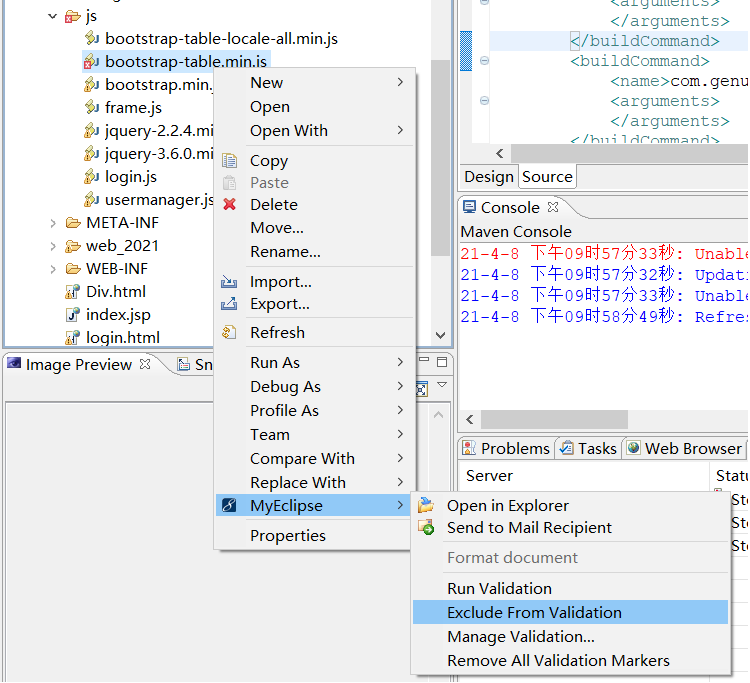Click the Image Preview view icon
Viewport: 750px width, 683px height.
tap(14, 364)
